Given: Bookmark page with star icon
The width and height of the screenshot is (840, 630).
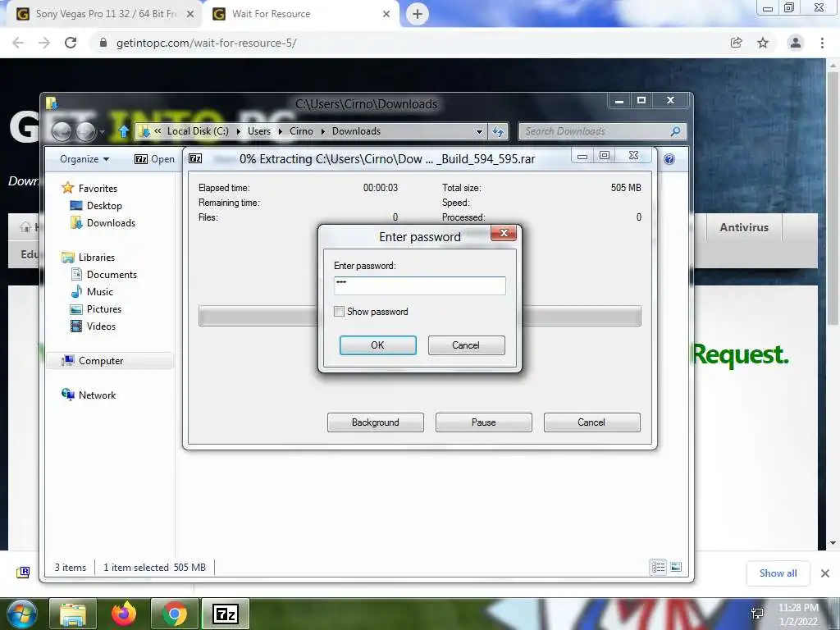Looking at the screenshot, I should pyautogui.click(x=763, y=43).
